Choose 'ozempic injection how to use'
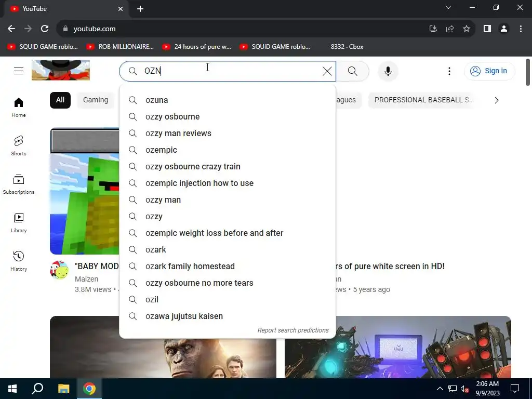Image resolution: width=532 pixels, height=399 pixels. point(228,183)
